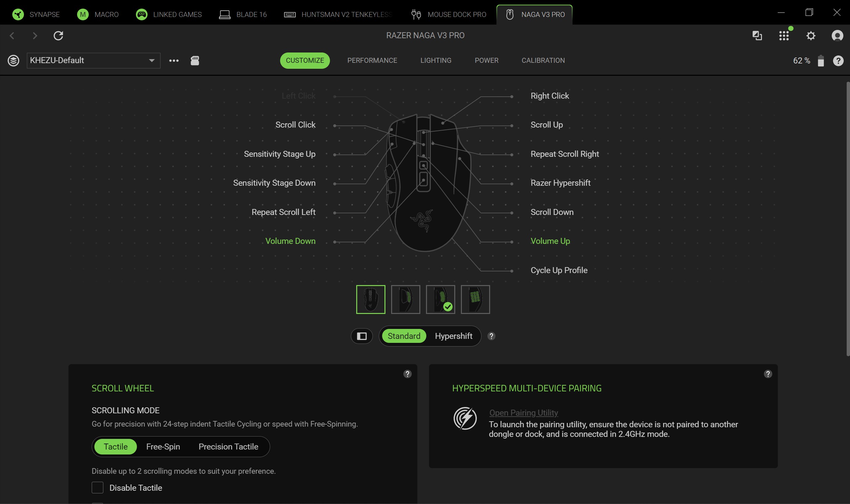Select the Scroll Down assignment

tap(552, 212)
